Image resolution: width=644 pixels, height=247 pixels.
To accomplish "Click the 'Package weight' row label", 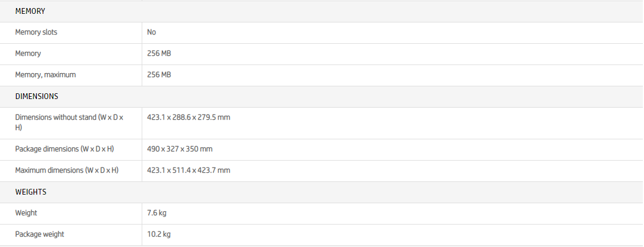I will pos(40,234).
